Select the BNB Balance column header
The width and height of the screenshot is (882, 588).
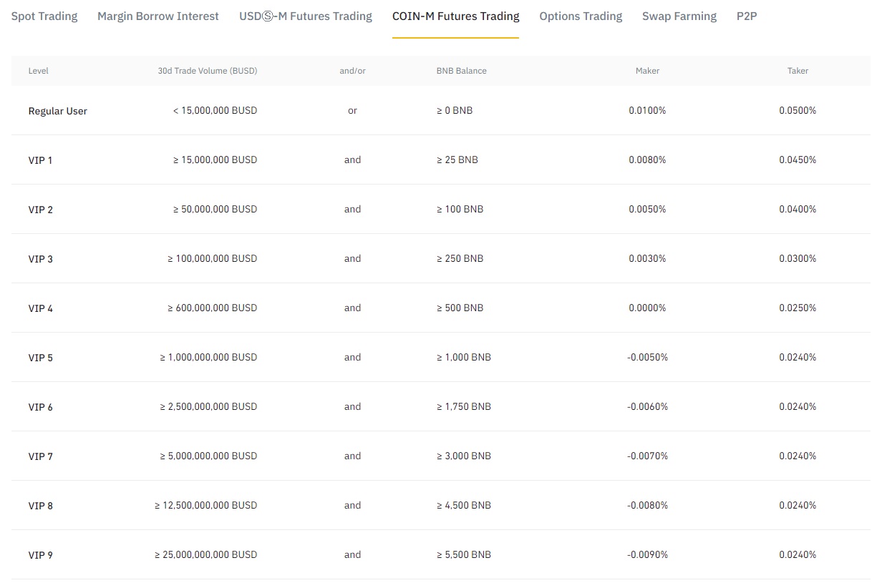pyautogui.click(x=461, y=71)
